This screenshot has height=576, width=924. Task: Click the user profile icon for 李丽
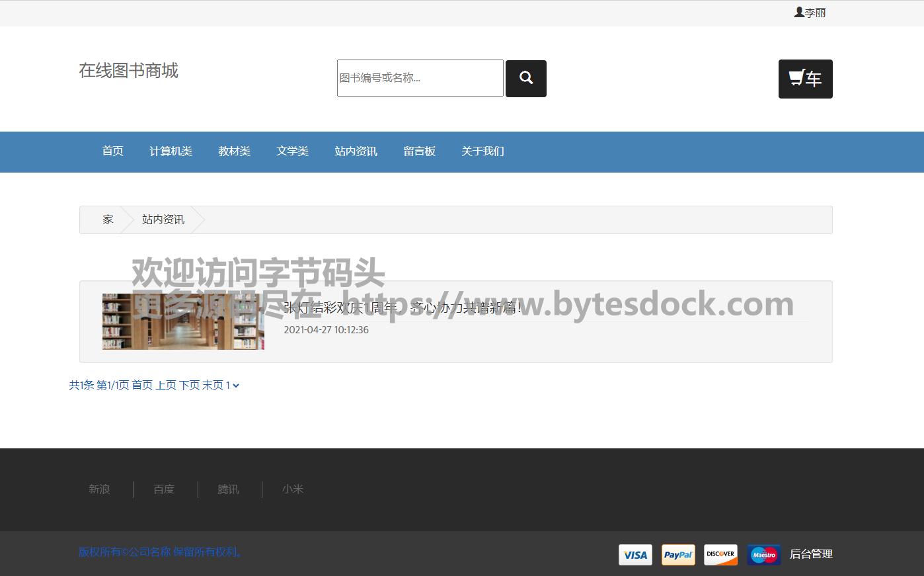click(x=799, y=12)
